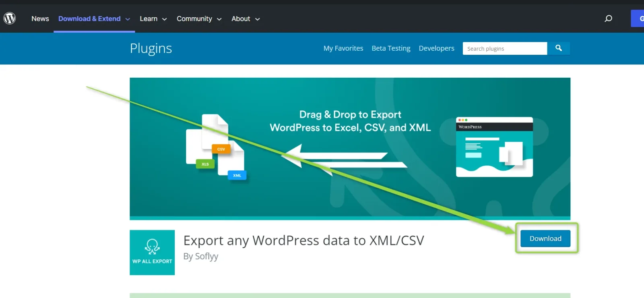Open the News menu item
644x298 pixels.
tap(40, 19)
